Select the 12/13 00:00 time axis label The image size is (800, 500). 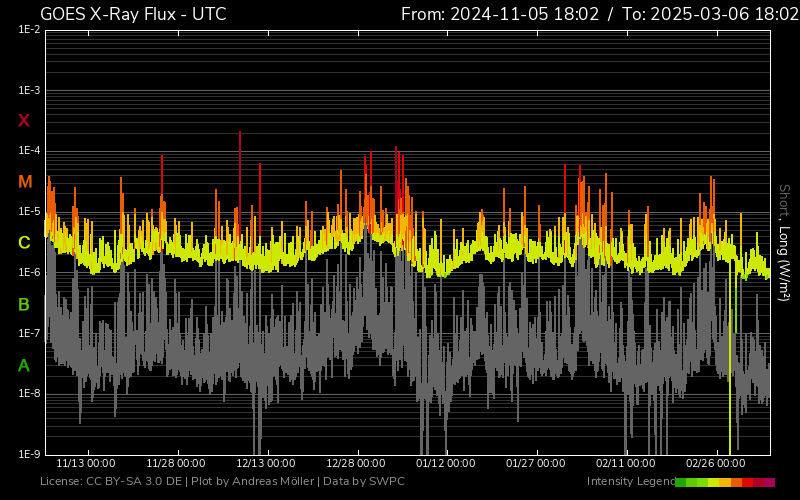(x=265, y=464)
